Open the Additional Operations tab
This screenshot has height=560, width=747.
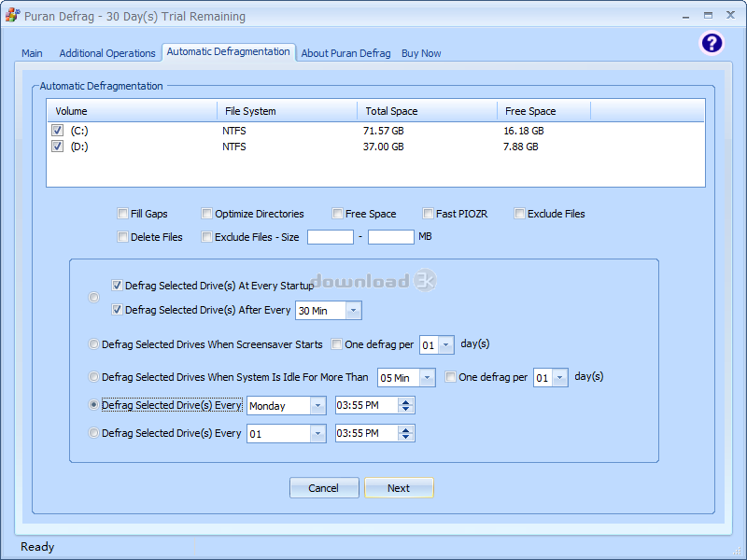click(107, 53)
